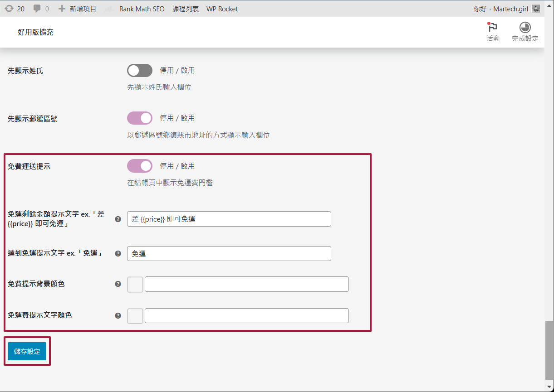Click the 先顯示姓氏輸入欄位 description text
The image size is (554, 392).
[x=159, y=87]
